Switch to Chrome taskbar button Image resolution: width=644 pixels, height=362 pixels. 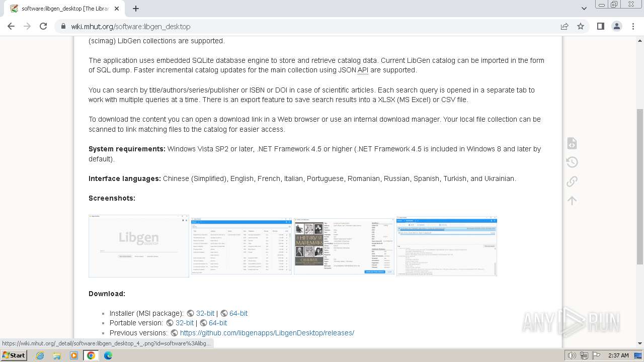91,355
